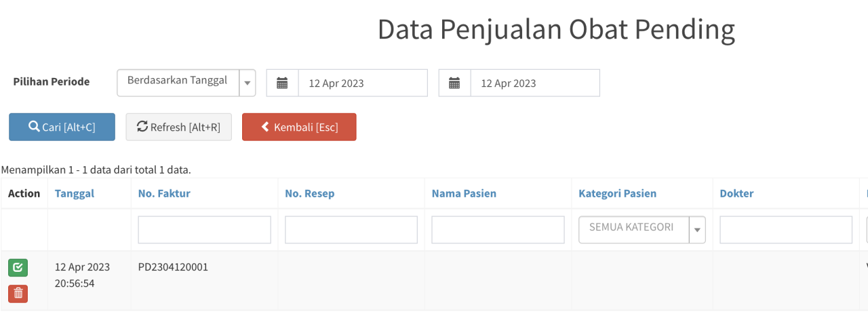
Task: Select the Kategori Pasien filter combo box
Action: click(642, 230)
